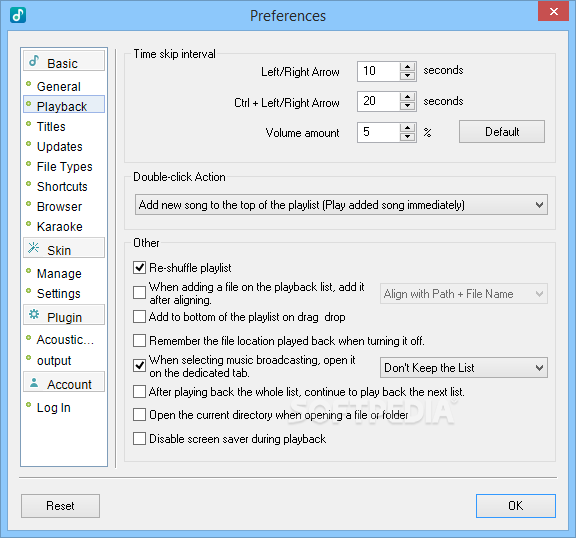Enable continue to play back next list
The height and width of the screenshot is (538, 576).
tap(140, 391)
